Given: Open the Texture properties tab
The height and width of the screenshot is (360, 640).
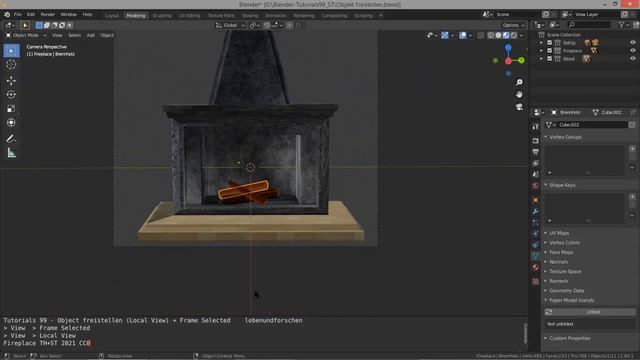Looking at the screenshot, I should (536, 281).
